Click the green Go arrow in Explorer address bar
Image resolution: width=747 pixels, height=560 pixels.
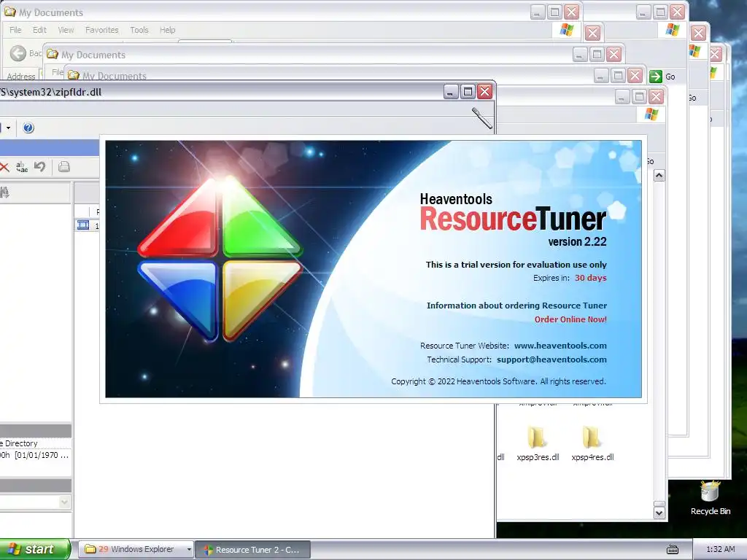[x=656, y=76]
